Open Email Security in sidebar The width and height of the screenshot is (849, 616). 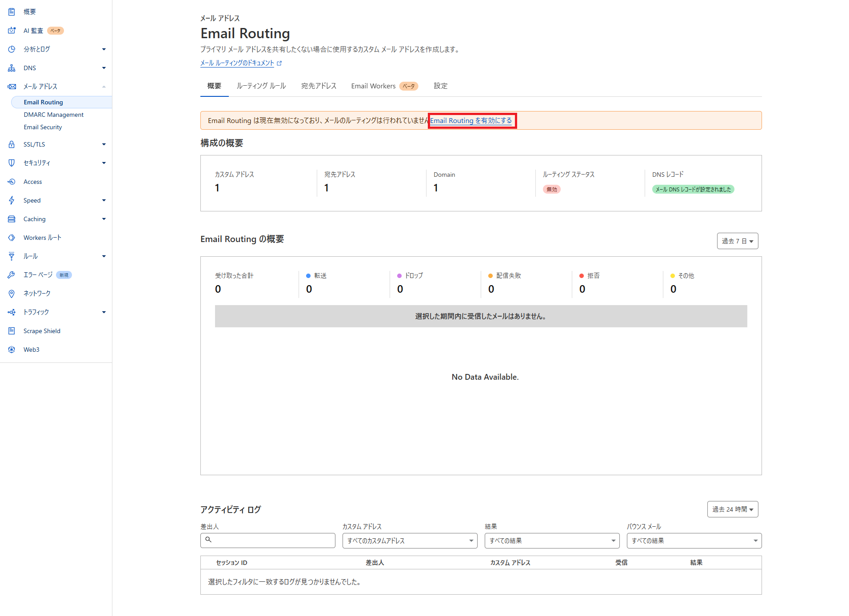[43, 127]
